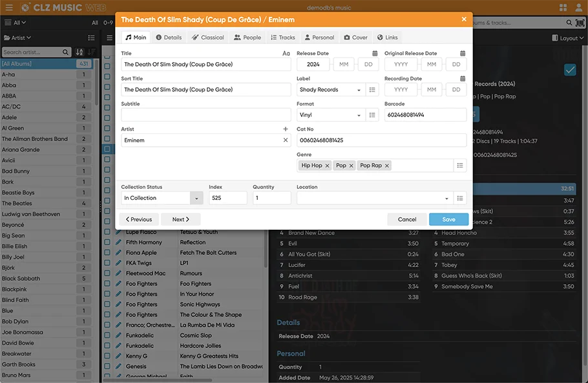
Task: Remove Eminem from the Artist field
Action: [x=286, y=140]
